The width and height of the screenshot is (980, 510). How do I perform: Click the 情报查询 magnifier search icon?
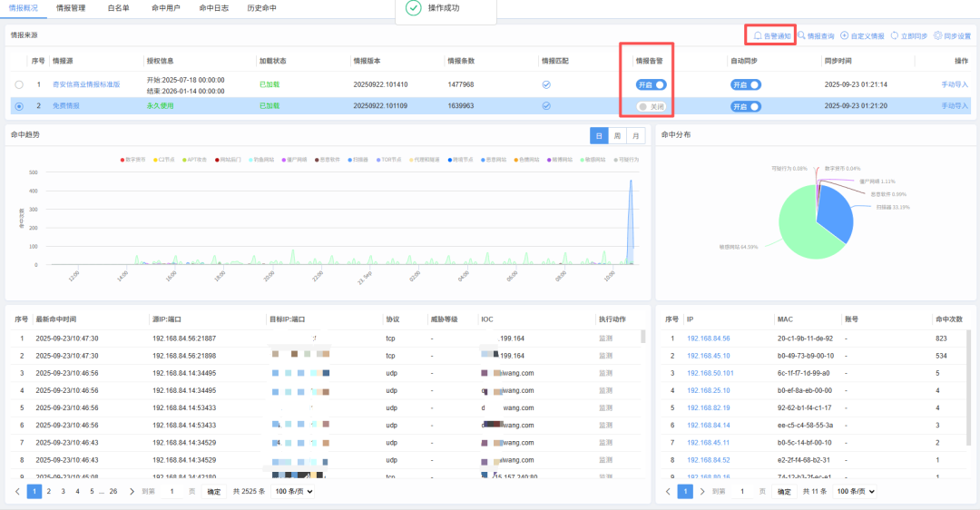click(x=801, y=35)
